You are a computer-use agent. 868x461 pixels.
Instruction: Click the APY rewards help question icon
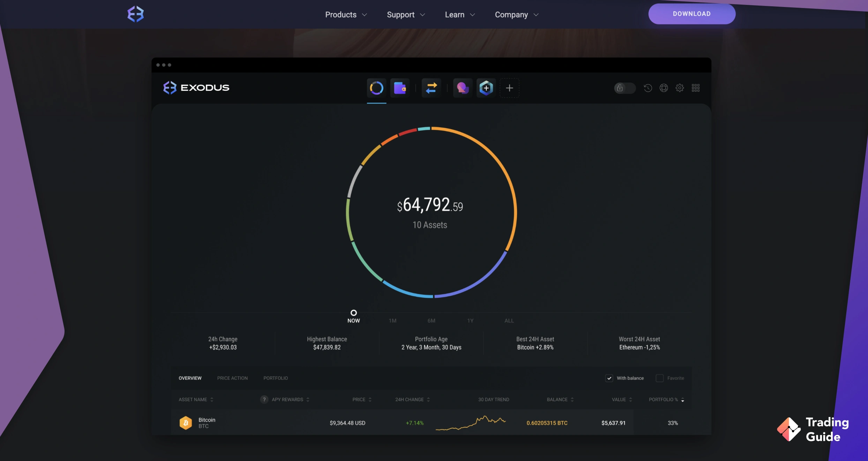(264, 400)
